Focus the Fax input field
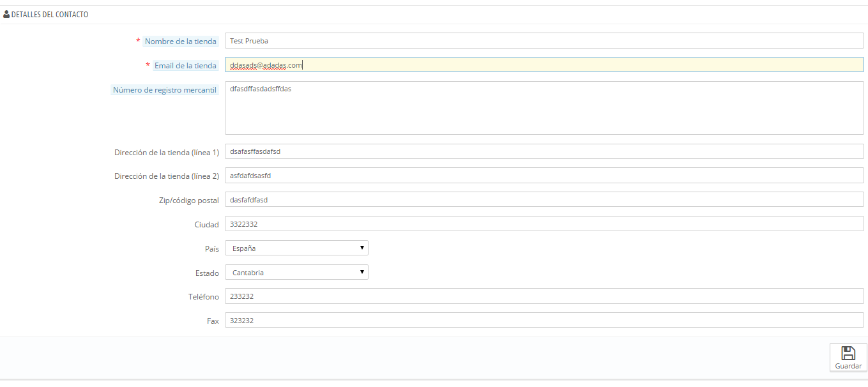The width and height of the screenshot is (868, 387). [x=544, y=320]
